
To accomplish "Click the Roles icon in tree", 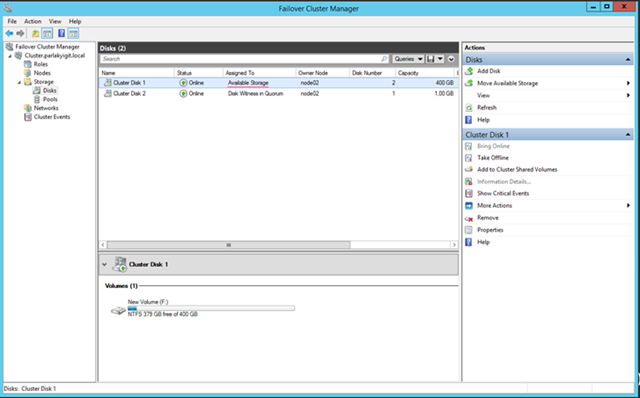I will [27, 64].
